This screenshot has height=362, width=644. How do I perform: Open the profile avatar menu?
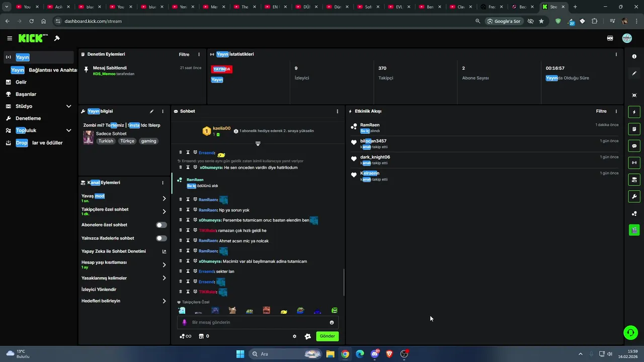point(627,38)
